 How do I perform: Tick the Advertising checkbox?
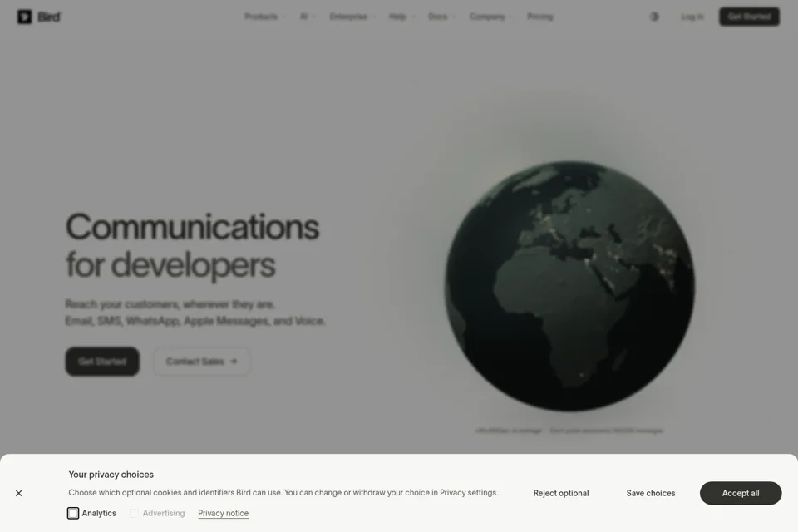134,513
